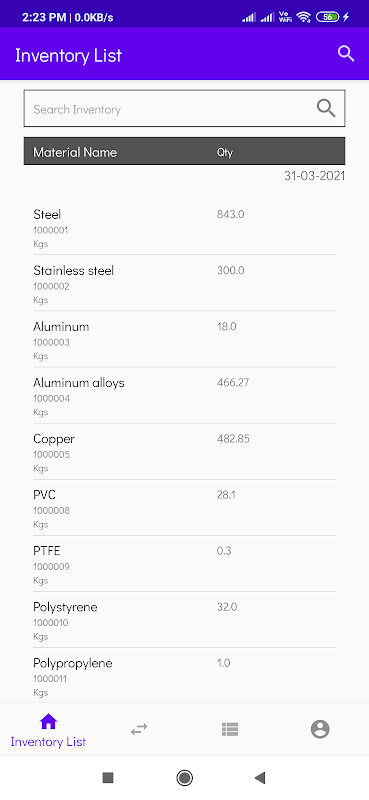
Task: Tap Android back triangle button
Action: 260,778
